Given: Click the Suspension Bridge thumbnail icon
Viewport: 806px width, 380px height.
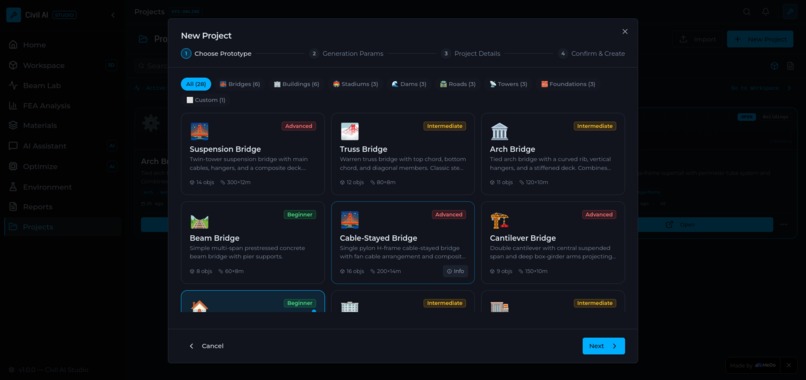Looking at the screenshot, I should click(x=199, y=132).
